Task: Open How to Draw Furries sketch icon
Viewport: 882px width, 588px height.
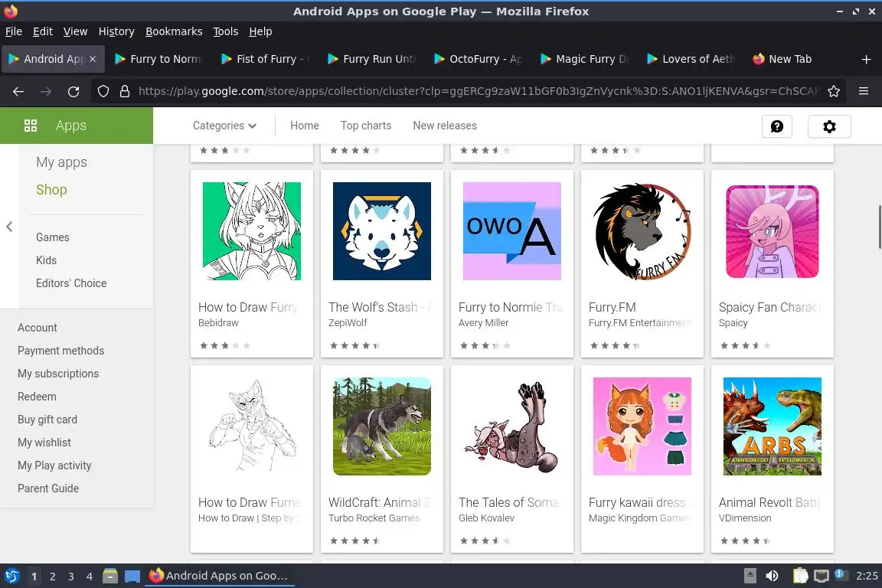Action: [251, 426]
